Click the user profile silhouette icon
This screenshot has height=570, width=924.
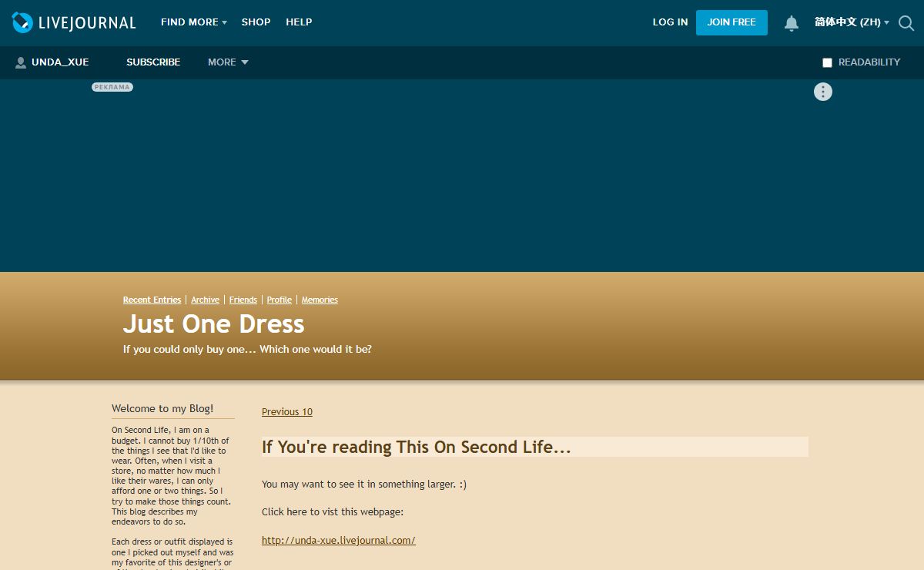coord(21,62)
